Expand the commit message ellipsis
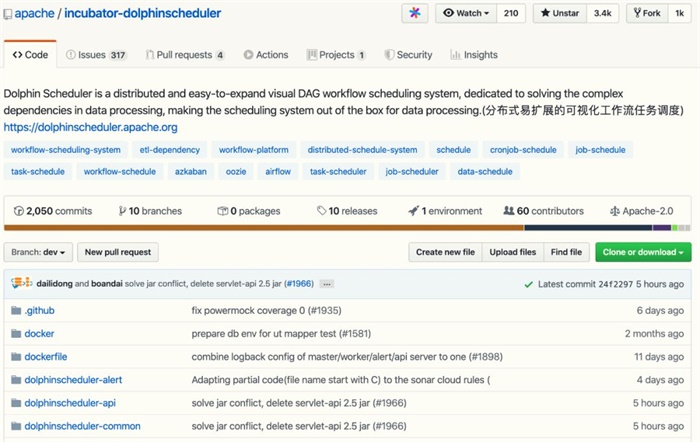Screen dimensions: 700x442 tap(327, 284)
